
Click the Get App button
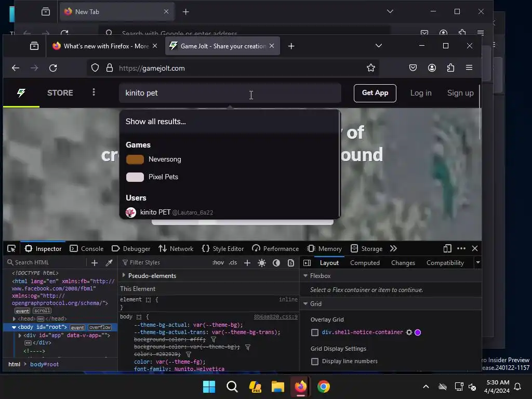coord(375,93)
